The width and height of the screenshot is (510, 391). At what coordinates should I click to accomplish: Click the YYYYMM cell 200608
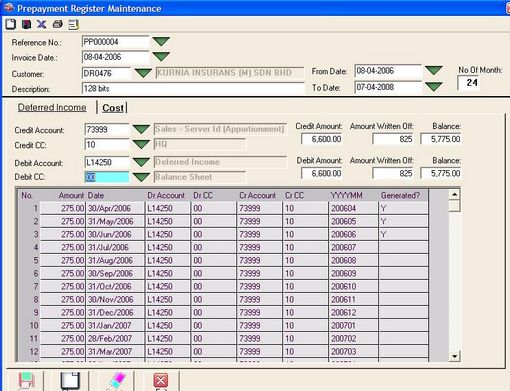coord(354,260)
